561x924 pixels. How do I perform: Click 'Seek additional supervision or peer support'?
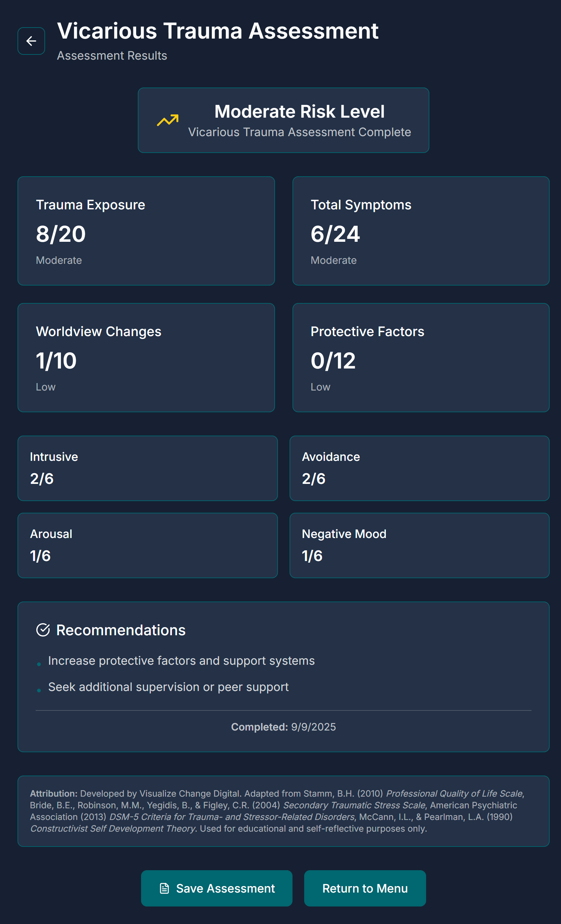pos(168,687)
